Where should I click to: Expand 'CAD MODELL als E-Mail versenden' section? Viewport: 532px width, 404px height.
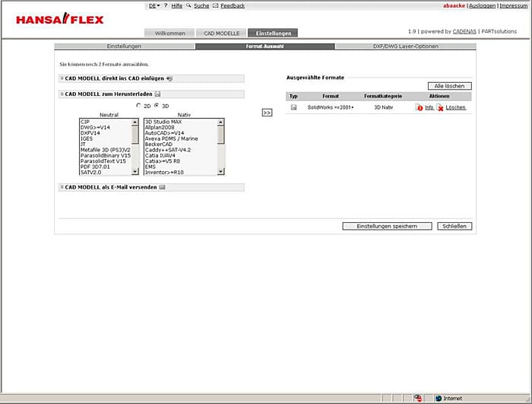(62, 187)
